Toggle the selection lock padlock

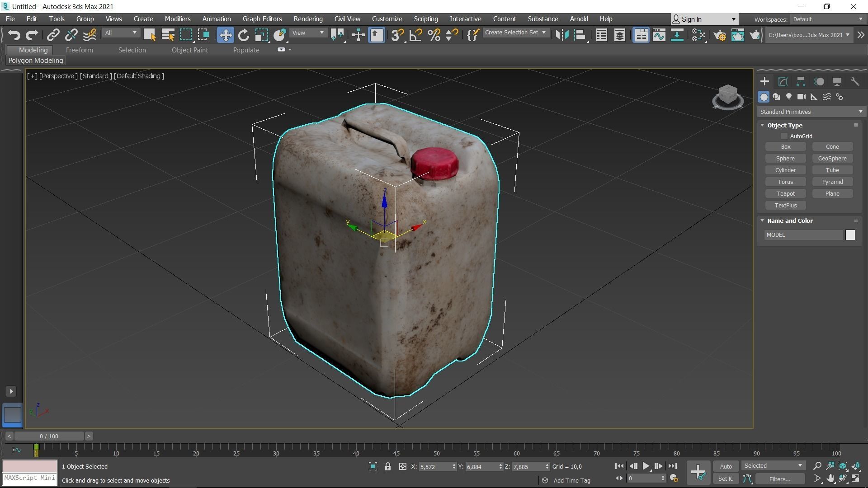pos(387,466)
